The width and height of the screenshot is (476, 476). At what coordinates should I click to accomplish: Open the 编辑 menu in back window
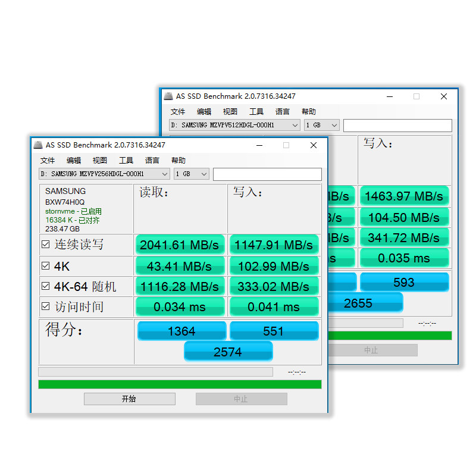click(203, 111)
